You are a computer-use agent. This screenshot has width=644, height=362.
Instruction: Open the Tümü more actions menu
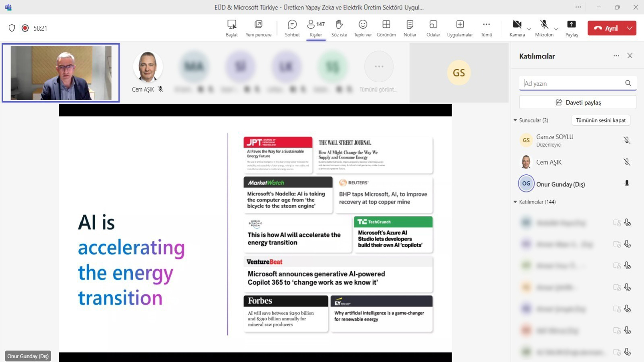pyautogui.click(x=486, y=28)
